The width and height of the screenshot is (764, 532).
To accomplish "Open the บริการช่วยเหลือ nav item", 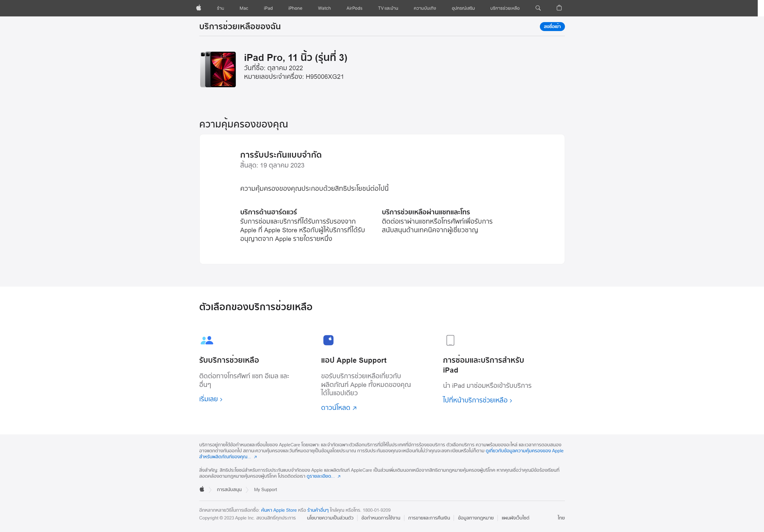I will click(505, 8).
